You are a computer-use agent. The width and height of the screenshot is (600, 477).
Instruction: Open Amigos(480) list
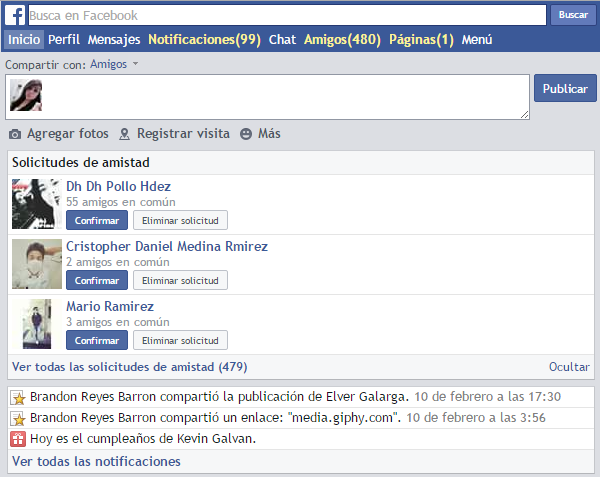click(x=342, y=39)
